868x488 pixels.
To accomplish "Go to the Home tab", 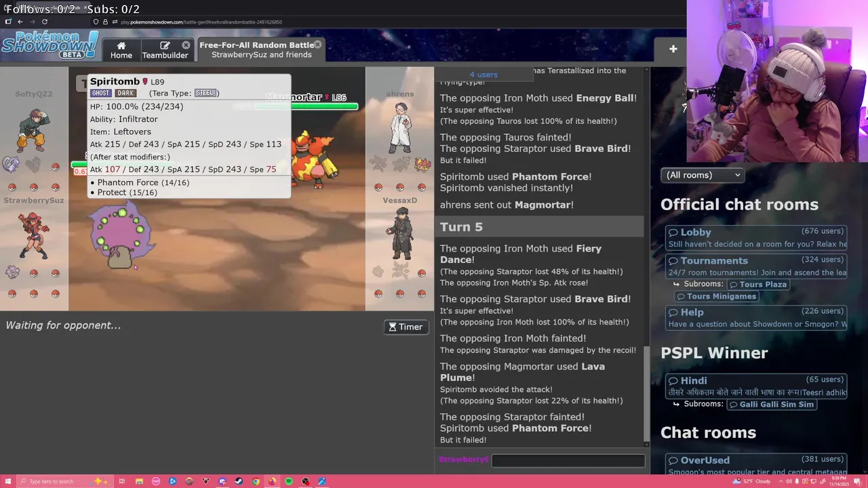I will pos(121,50).
